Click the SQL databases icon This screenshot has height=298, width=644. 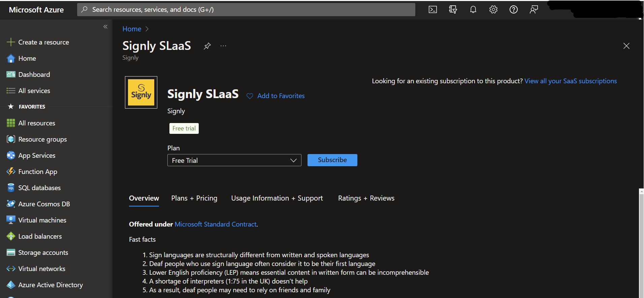click(x=11, y=188)
